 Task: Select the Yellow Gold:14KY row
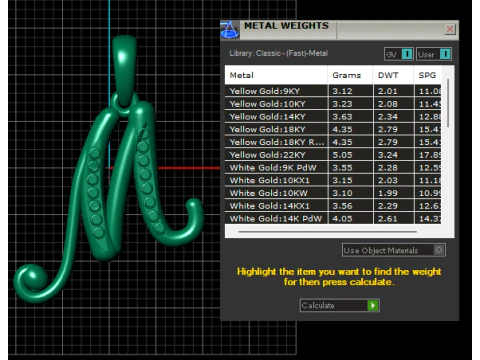[x=333, y=117]
